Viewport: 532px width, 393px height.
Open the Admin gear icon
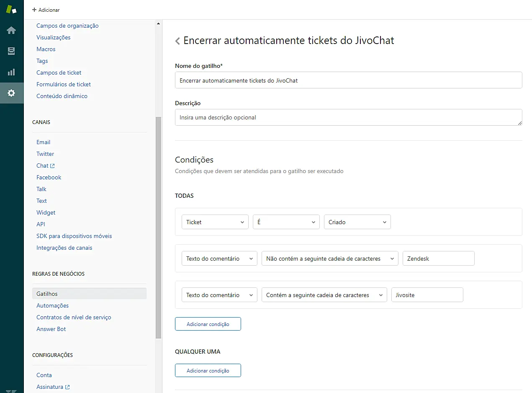pyautogui.click(x=11, y=93)
